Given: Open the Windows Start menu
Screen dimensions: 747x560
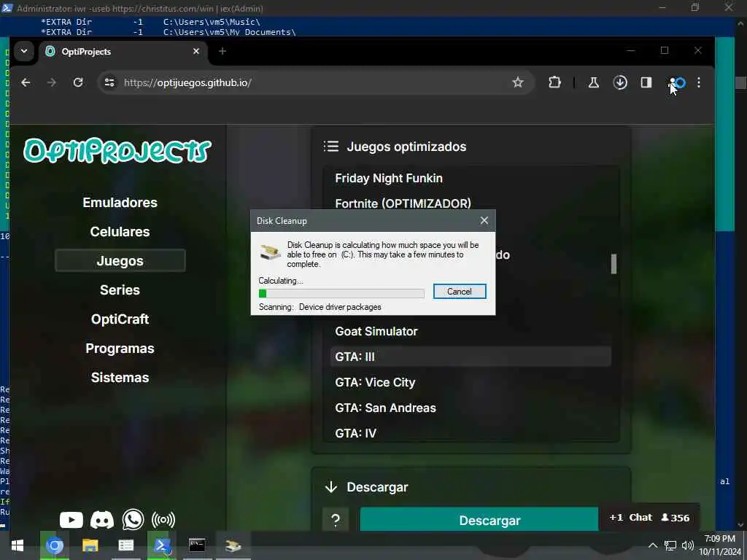Looking at the screenshot, I should coord(18,545).
